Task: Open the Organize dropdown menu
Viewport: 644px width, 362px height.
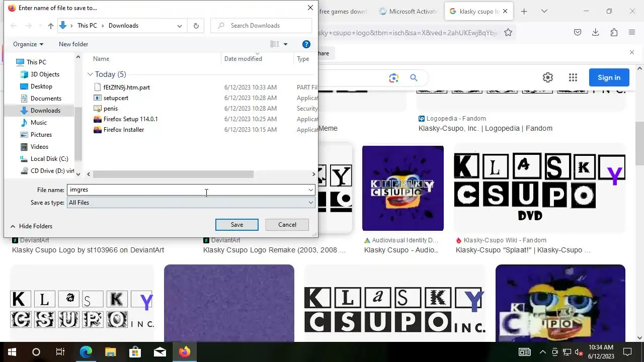Action: pos(28,44)
